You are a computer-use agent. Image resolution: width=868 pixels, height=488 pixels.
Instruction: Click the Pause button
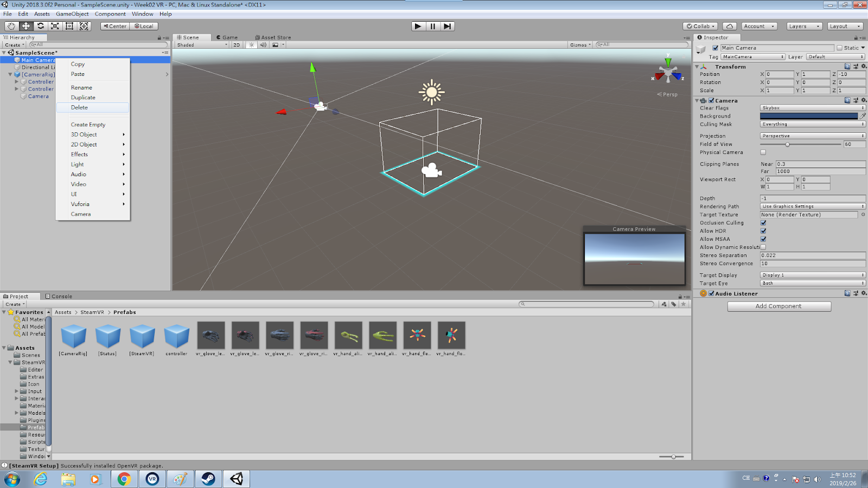[x=432, y=26]
